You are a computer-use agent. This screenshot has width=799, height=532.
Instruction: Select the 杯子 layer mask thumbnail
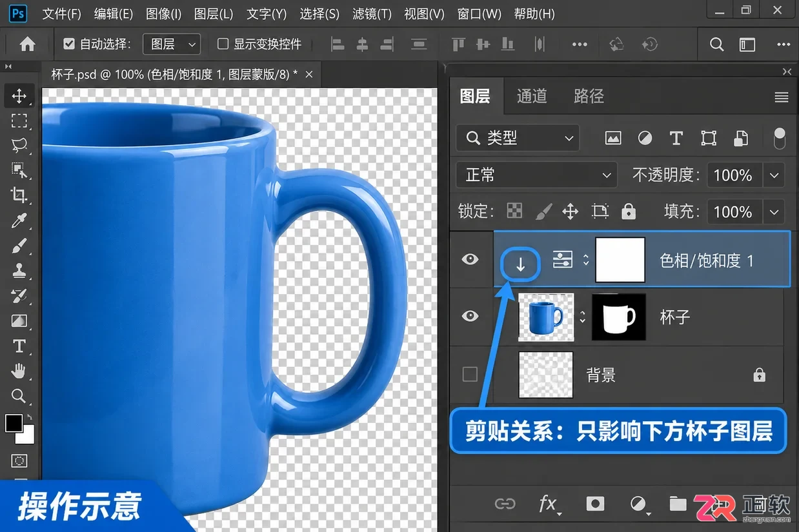[618, 317]
